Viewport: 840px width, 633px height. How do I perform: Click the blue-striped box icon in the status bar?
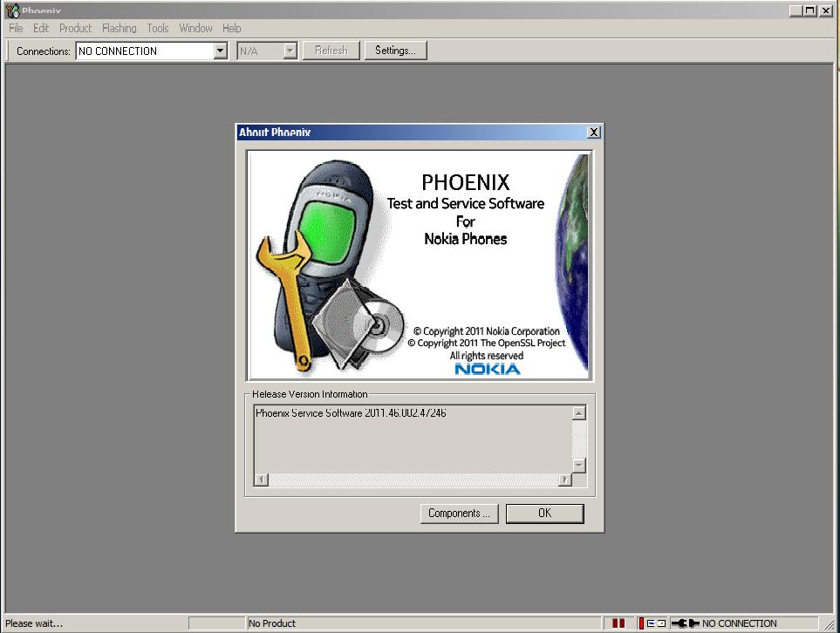point(651,623)
